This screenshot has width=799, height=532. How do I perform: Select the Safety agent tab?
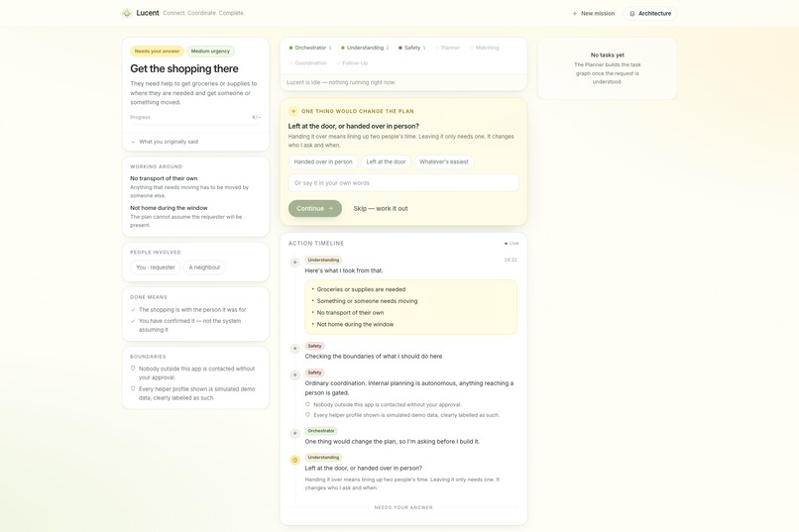(411, 48)
